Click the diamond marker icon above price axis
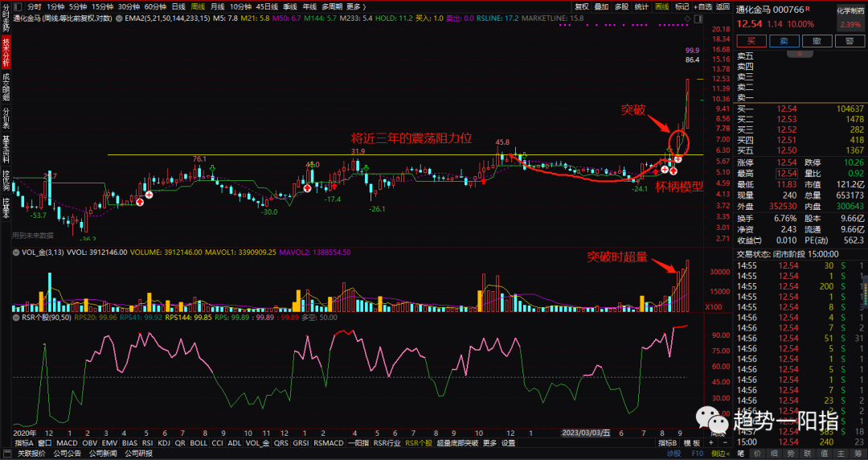This screenshot has width=868, height=460. 687,18
